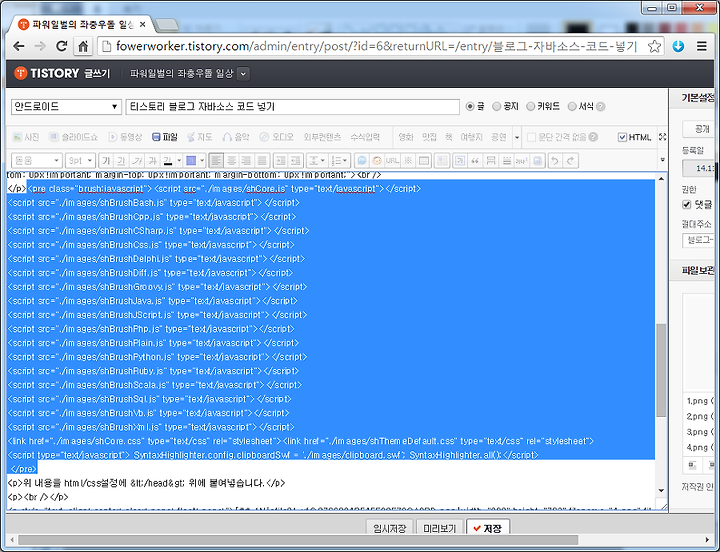Click the 임시저장 draft save button
Image resolution: width=720 pixels, height=552 pixels.
(390, 529)
